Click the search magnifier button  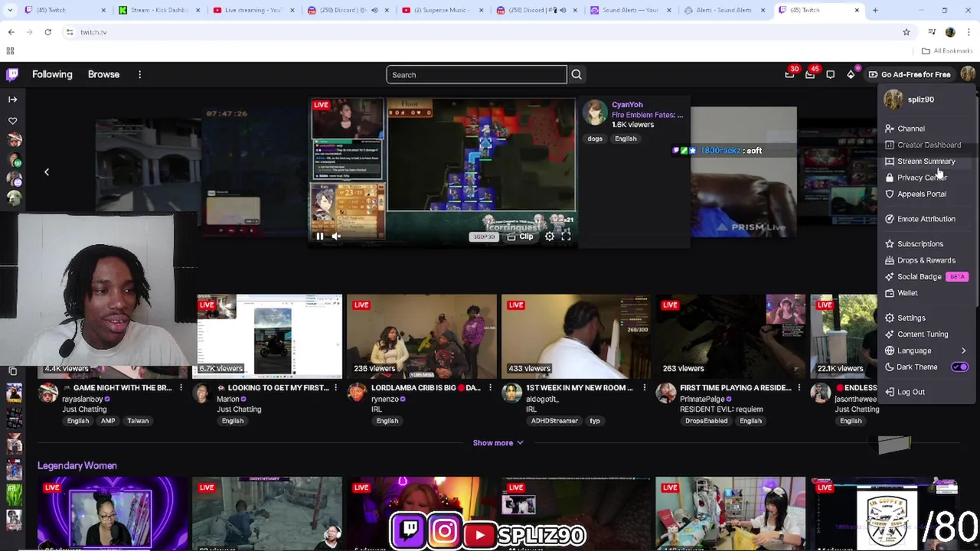[577, 74]
